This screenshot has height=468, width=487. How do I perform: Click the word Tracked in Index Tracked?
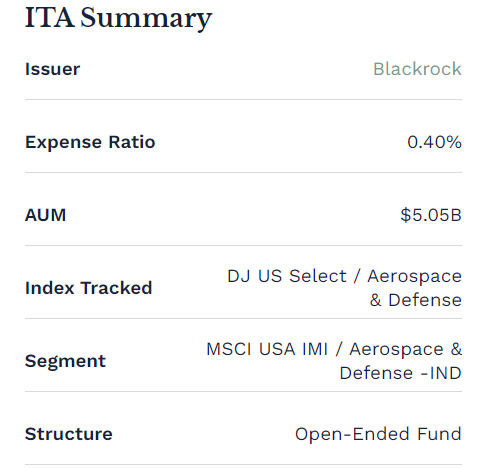click(x=116, y=288)
